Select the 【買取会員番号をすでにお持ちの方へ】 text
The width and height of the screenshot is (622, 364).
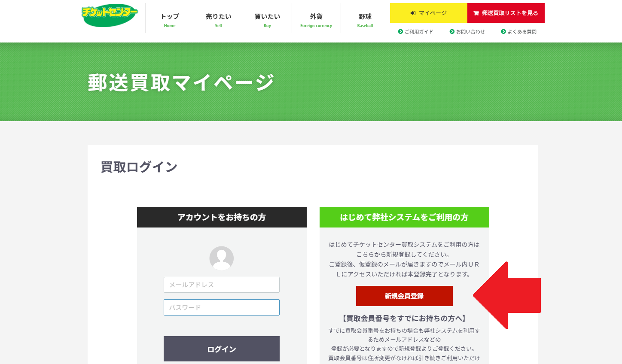[404, 318]
